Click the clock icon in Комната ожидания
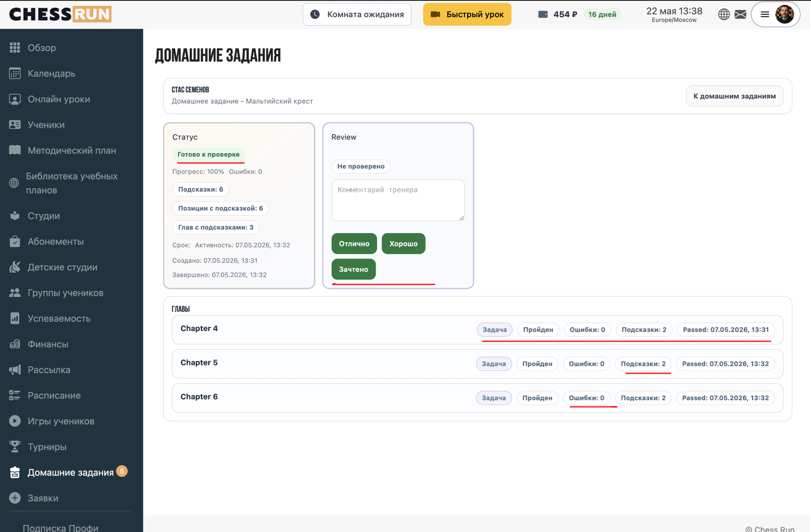Screen dimensions: 811x532 click(315, 14)
